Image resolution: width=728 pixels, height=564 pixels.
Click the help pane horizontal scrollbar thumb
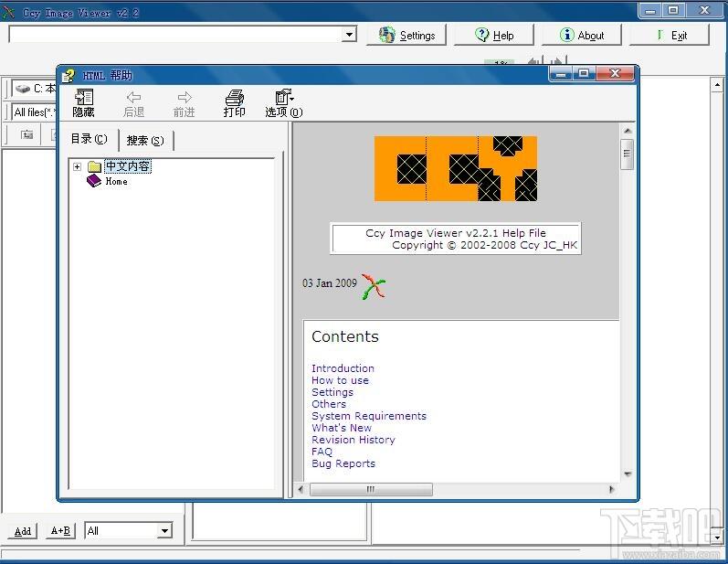371,489
